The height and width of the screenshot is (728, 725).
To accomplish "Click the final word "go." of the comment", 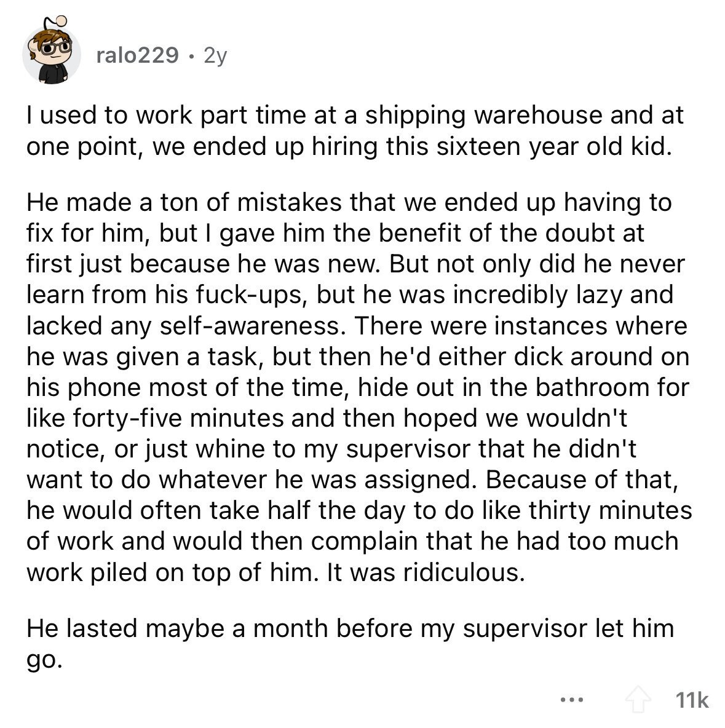I will coord(44,659).
